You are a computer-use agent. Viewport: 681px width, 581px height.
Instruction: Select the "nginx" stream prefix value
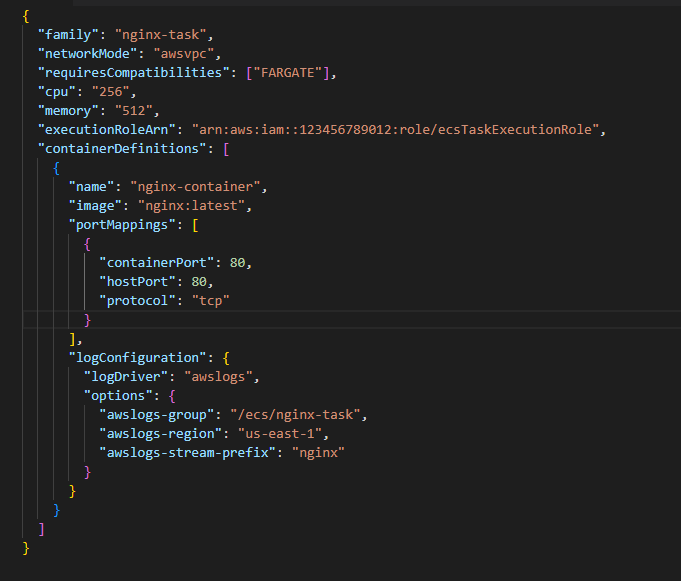click(x=318, y=453)
